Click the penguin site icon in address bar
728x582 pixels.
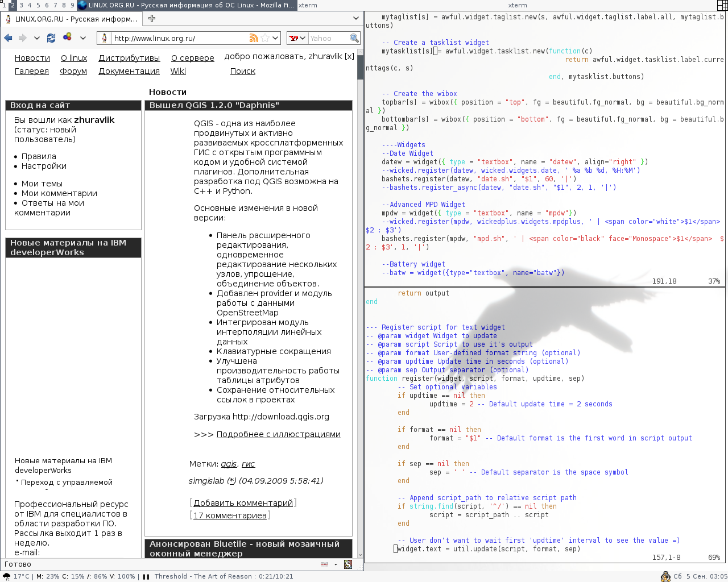pyautogui.click(x=104, y=38)
